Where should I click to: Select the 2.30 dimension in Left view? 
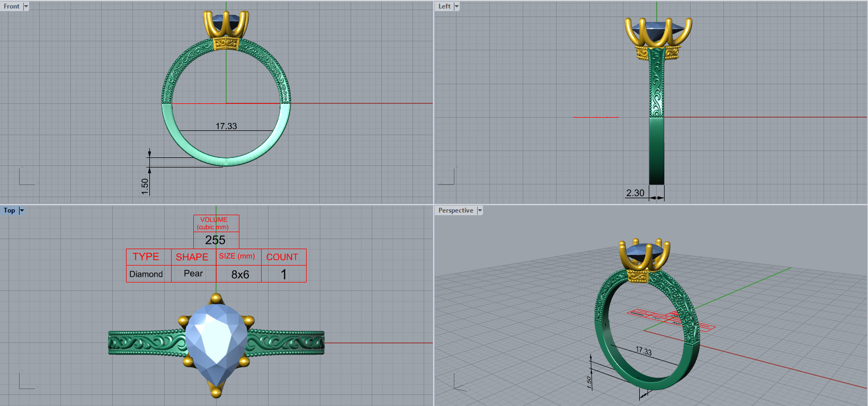[x=635, y=193]
